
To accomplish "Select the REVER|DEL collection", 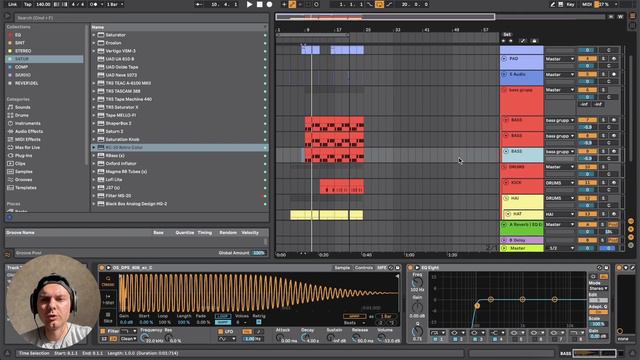I will coord(27,83).
